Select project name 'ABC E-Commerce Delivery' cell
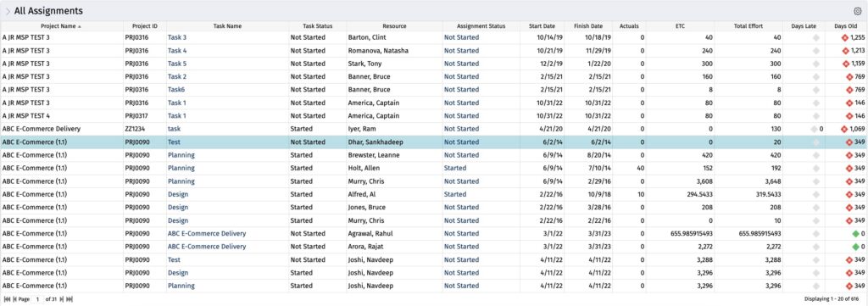The width and height of the screenshot is (868, 306). (61, 129)
